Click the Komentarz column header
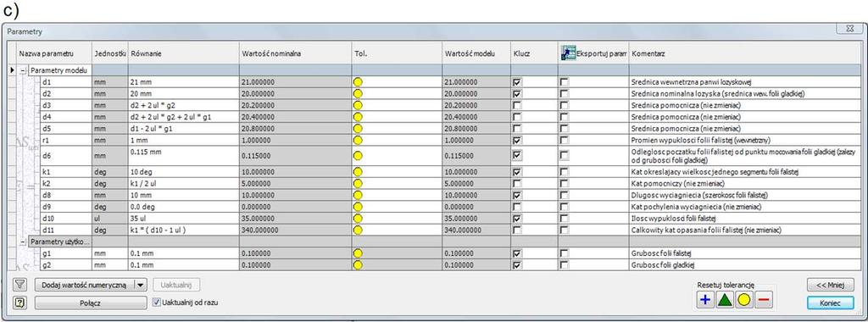868x322 pixels. 745,53
